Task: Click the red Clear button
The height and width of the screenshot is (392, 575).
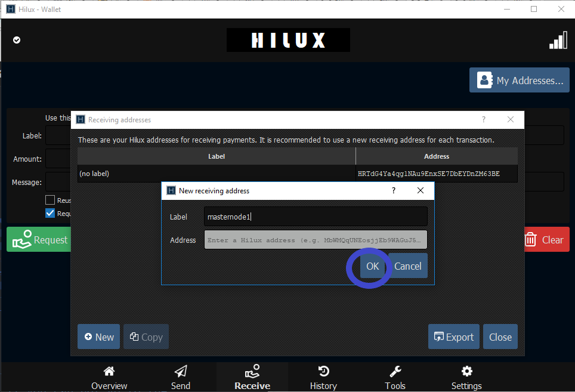Action: point(546,239)
